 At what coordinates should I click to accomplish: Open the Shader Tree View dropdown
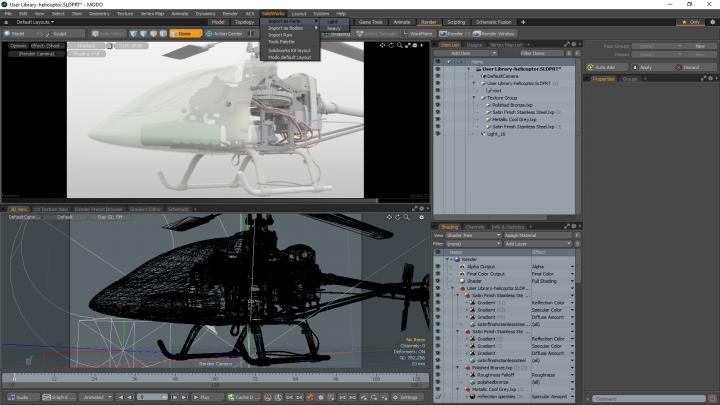[x=473, y=235]
